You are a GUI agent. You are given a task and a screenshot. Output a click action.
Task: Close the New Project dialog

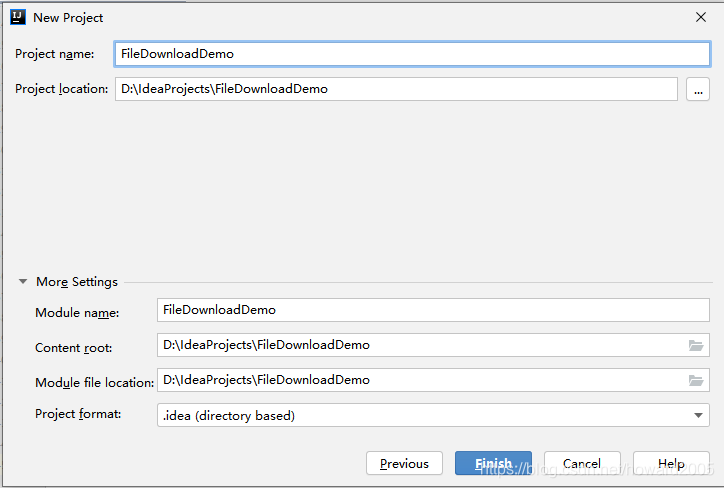(x=701, y=18)
